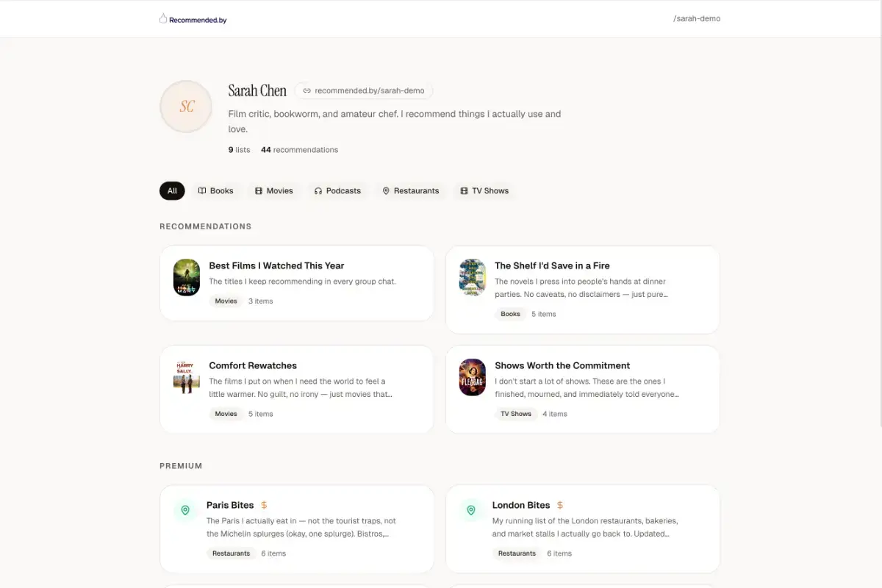Image resolution: width=882 pixels, height=588 pixels.
Task: Filter recommendations by Books
Action: point(215,190)
